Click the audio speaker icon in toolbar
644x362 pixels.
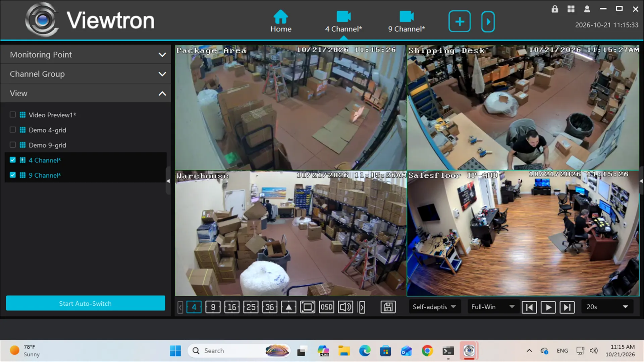click(345, 307)
